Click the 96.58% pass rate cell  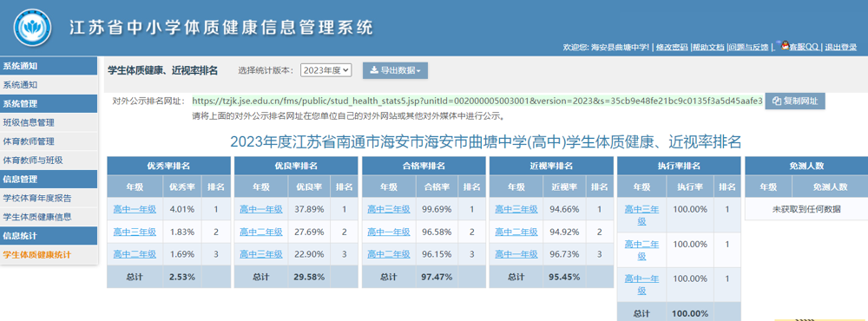tap(437, 232)
